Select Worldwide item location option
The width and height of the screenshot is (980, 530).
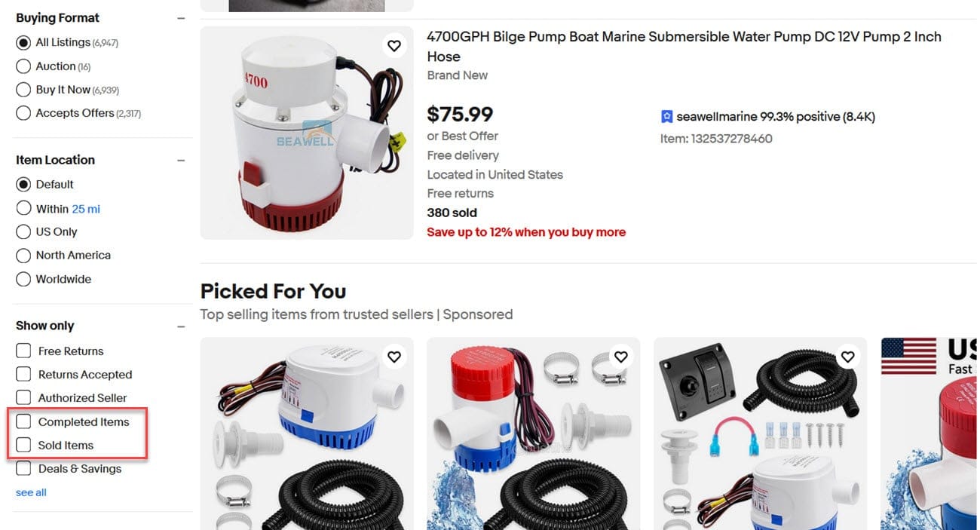[23, 279]
